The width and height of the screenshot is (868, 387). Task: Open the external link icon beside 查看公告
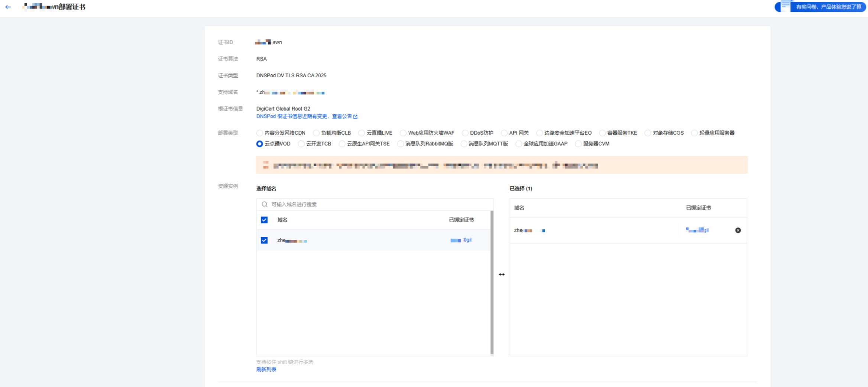point(356,117)
